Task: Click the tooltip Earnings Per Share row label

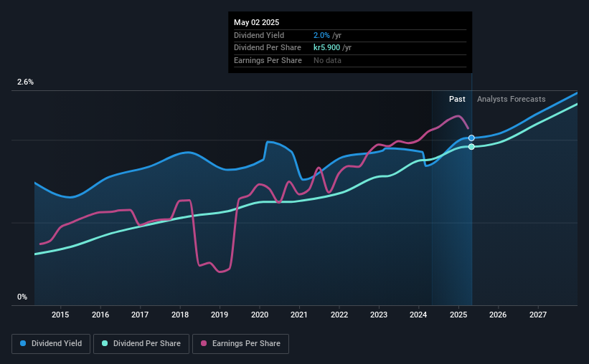Action: pos(268,60)
